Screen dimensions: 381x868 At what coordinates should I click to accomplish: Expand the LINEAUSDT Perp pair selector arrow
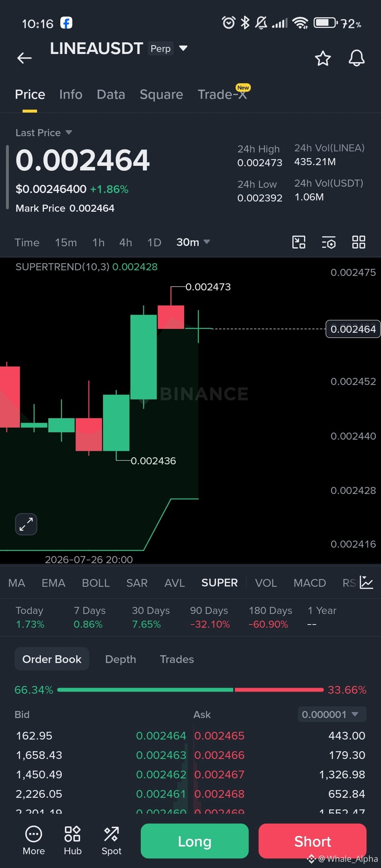click(183, 48)
